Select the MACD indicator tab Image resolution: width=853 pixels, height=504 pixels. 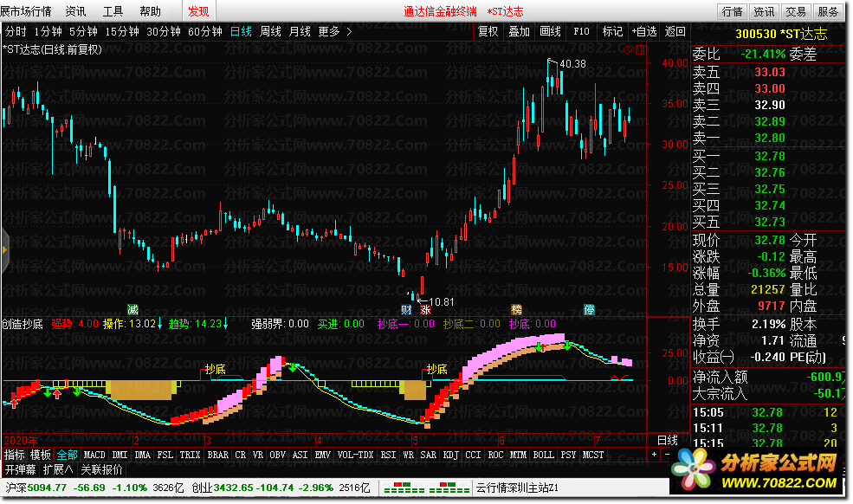94,455
